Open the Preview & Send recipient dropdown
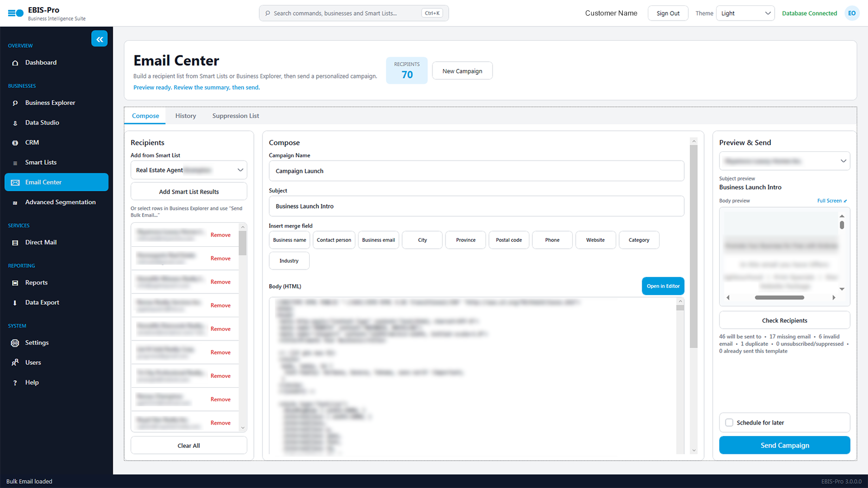Image resolution: width=868 pixels, height=488 pixels. [784, 161]
